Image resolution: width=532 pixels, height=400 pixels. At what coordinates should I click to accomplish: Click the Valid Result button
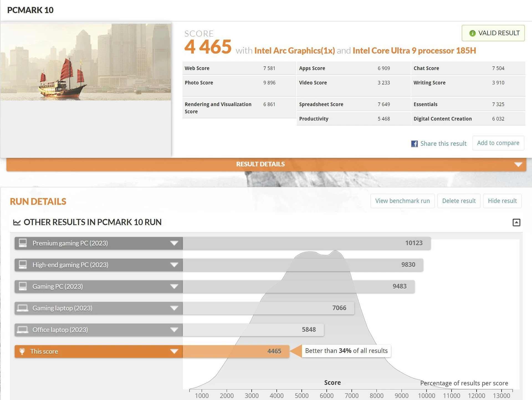pos(493,33)
